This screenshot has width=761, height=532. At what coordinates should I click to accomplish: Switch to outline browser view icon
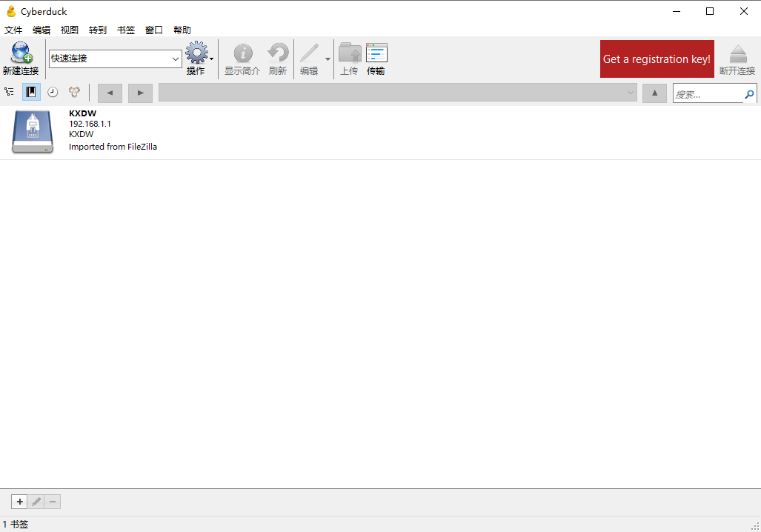[9, 92]
